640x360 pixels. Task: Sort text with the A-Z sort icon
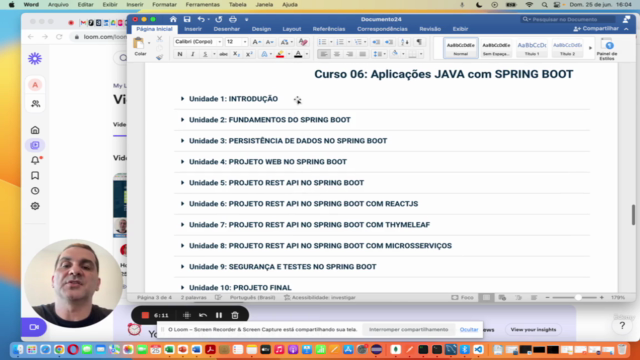pyautogui.click(x=404, y=42)
